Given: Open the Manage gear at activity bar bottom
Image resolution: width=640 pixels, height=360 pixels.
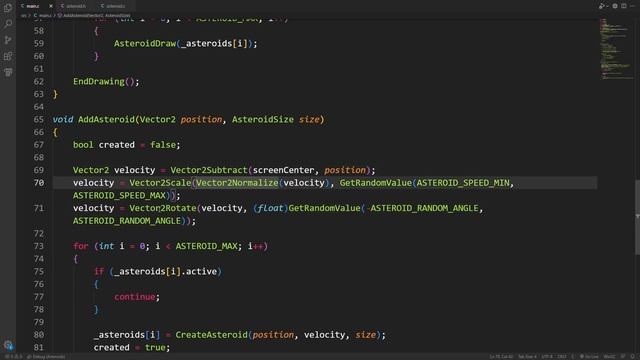Looking at the screenshot, I should pos(8,345).
